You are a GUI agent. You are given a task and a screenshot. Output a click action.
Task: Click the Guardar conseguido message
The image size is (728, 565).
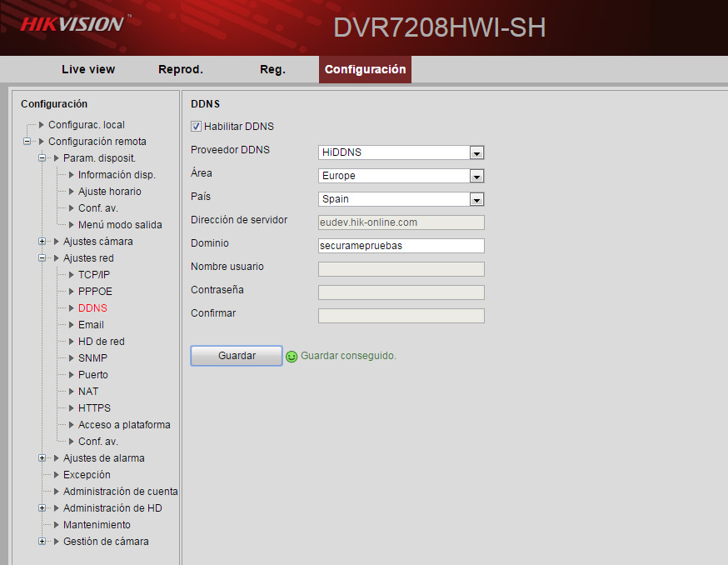(348, 356)
